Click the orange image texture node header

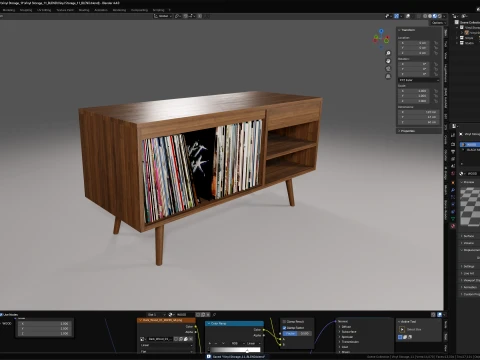pyautogui.click(x=166, y=320)
